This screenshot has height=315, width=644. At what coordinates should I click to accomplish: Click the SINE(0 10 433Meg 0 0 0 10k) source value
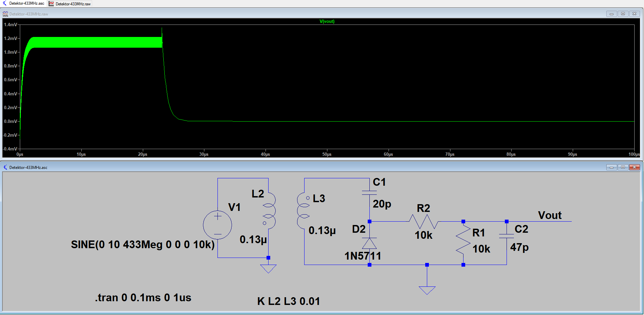click(x=143, y=244)
